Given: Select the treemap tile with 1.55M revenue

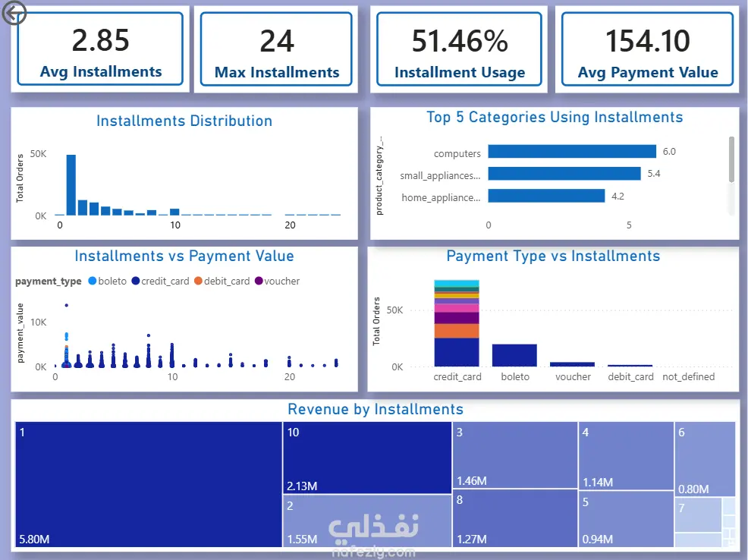Looking at the screenshot, I should coord(367,521).
